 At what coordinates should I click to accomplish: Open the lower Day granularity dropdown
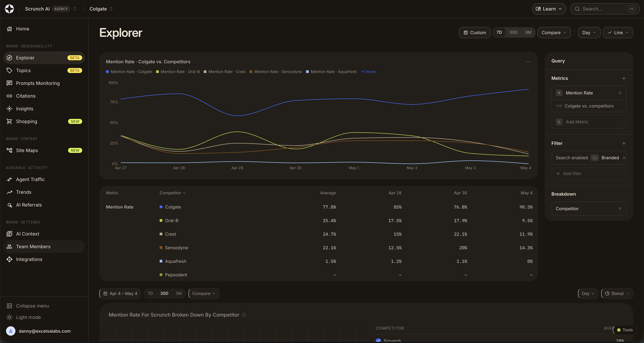pyautogui.click(x=588, y=294)
